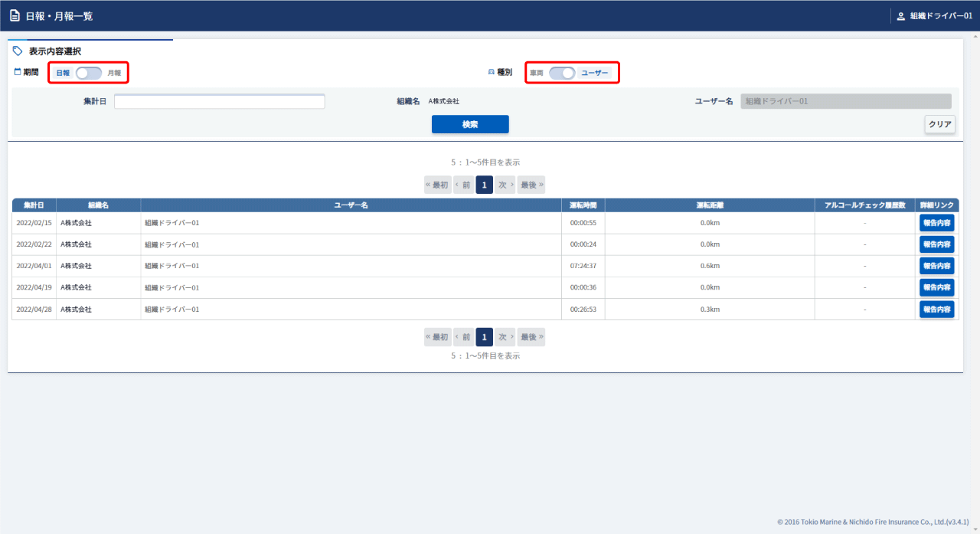Toggle the 日報/月報 period switch
The image size is (980, 534).
[x=88, y=73]
